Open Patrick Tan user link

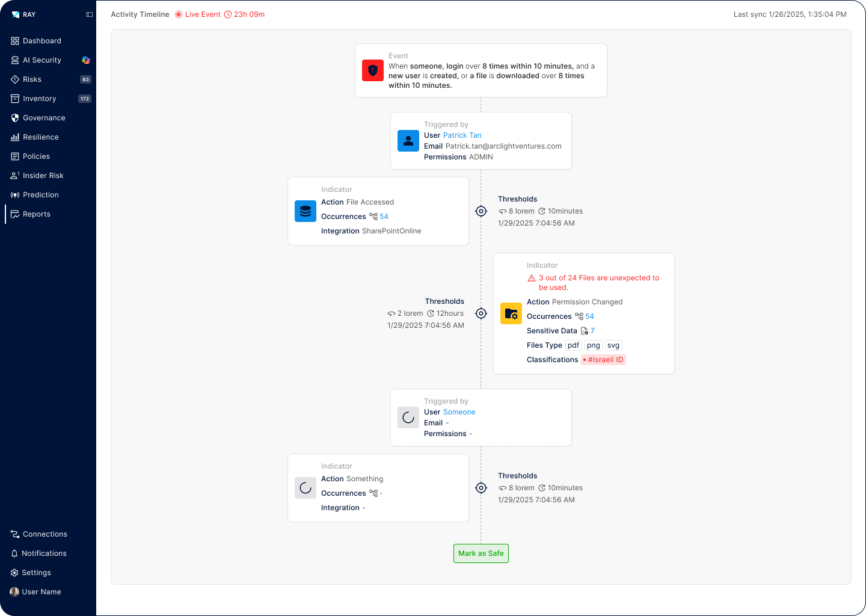tap(462, 135)
